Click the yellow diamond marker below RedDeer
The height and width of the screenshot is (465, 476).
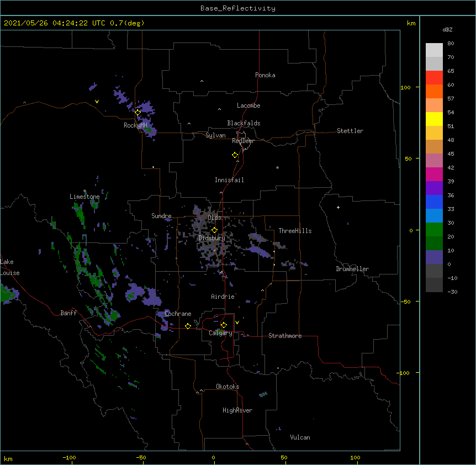pyautogui.click(x=235, y=155)
